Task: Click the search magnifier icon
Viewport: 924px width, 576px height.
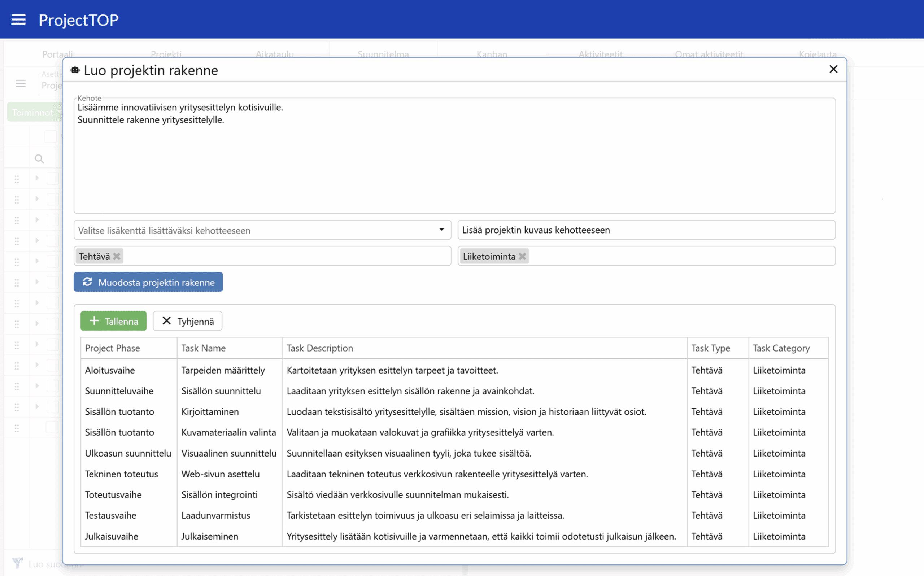Action: [x=39, y=159]
